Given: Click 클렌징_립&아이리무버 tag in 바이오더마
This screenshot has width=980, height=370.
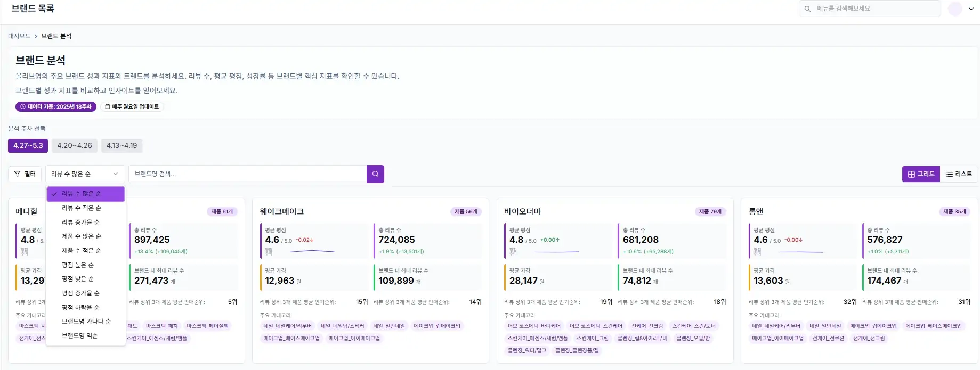Looking at the screenshot, I should tap(642, 338).
